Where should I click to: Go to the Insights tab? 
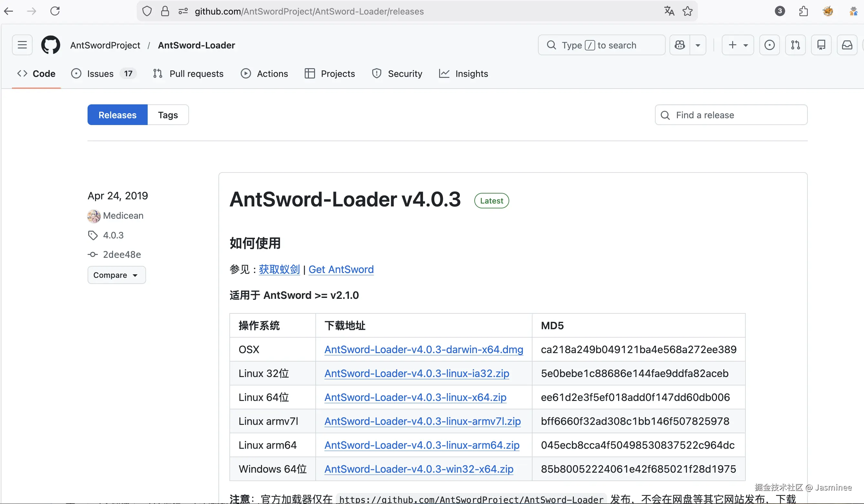pos(471,74)
